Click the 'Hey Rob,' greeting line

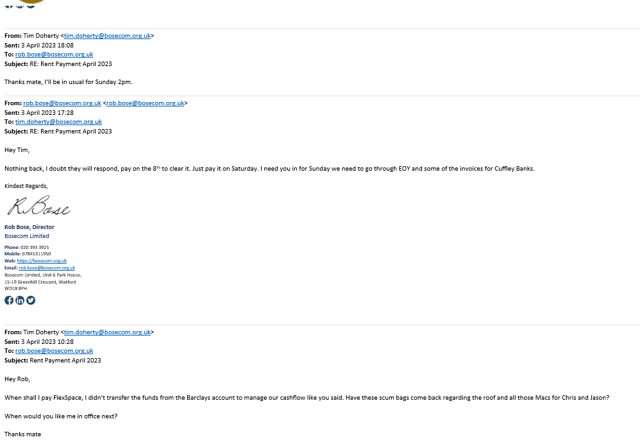point(17,379)
